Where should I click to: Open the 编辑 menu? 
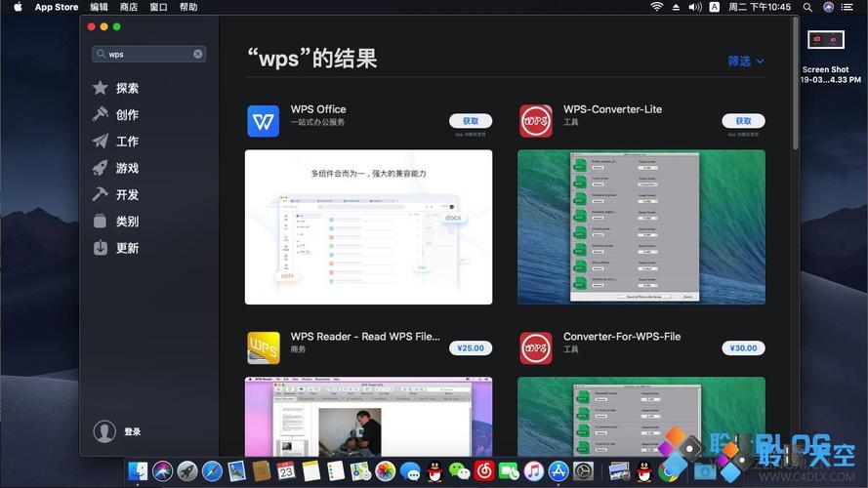[99, 7]
